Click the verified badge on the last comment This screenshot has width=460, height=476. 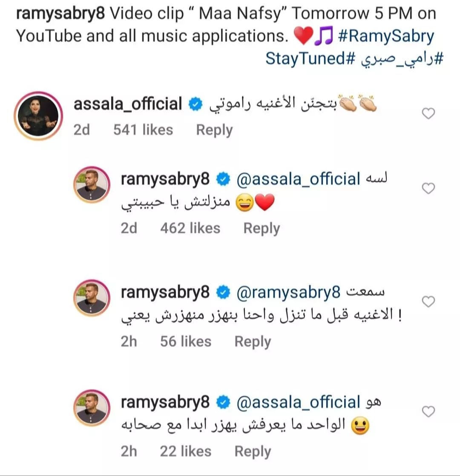[222, 402]
